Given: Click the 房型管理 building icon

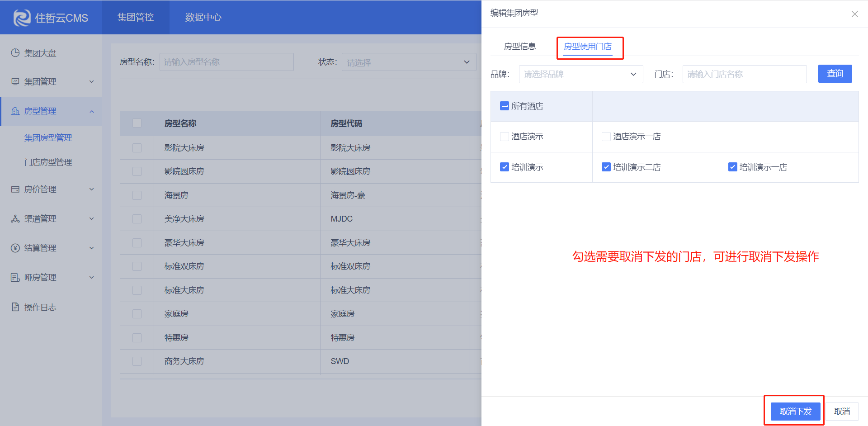Looking at the screenshot, I should [15, 111].
